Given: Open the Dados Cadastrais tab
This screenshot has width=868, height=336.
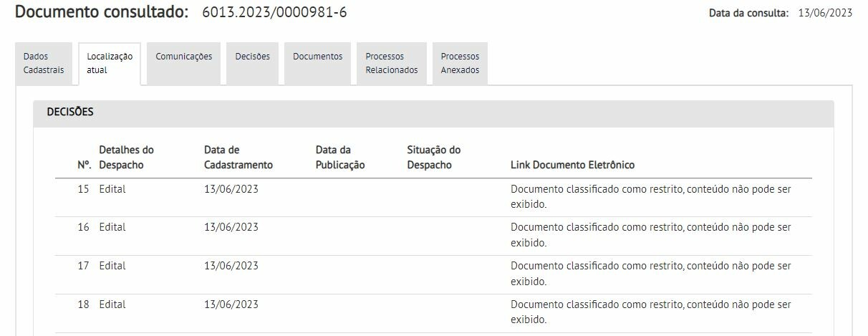Looking at the screenshot, I should coord(44,63).
